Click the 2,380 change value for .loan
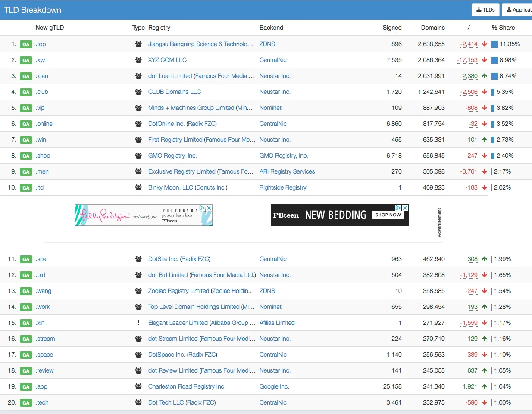This screenshot has width=532, height=414. (470, 76)
